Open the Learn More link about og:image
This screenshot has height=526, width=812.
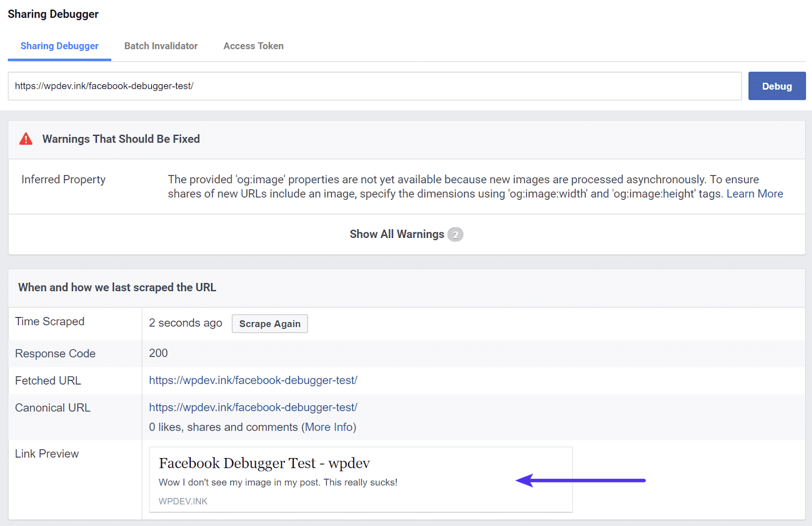point(755,193)
